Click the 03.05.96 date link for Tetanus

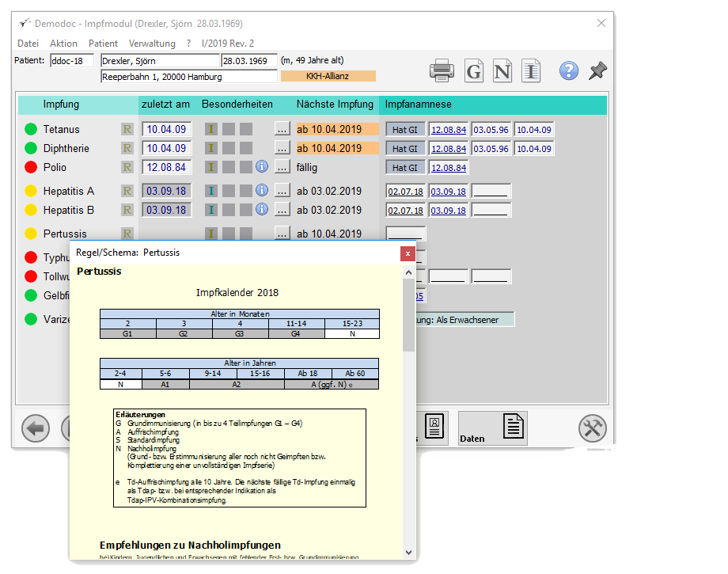[491, 130]
